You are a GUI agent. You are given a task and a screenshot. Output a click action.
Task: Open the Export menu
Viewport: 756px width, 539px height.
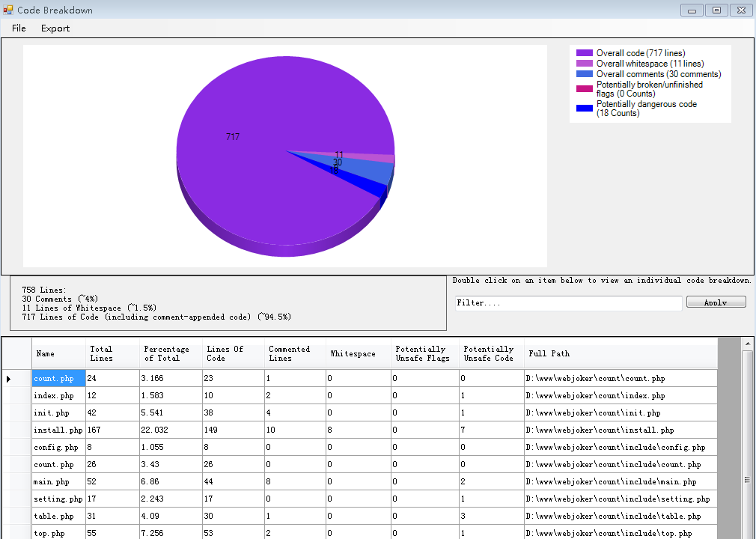55,28
